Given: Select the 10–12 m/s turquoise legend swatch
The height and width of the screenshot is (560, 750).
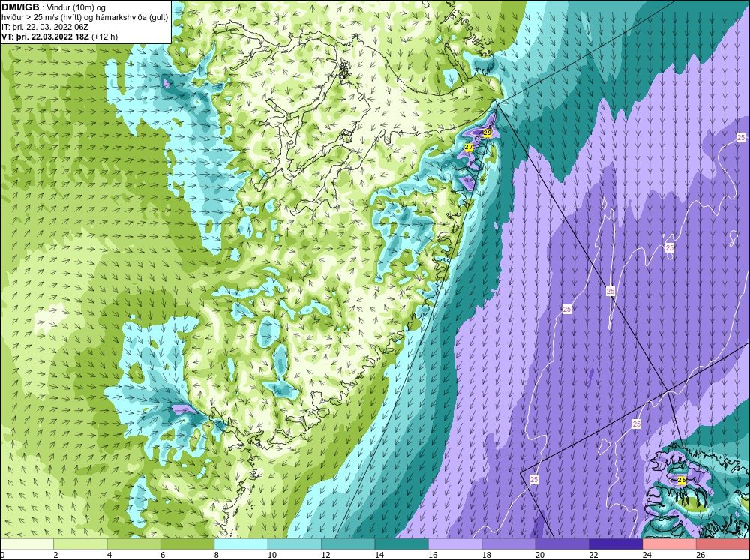Looking at the screenshot, I should click(295, 544).
